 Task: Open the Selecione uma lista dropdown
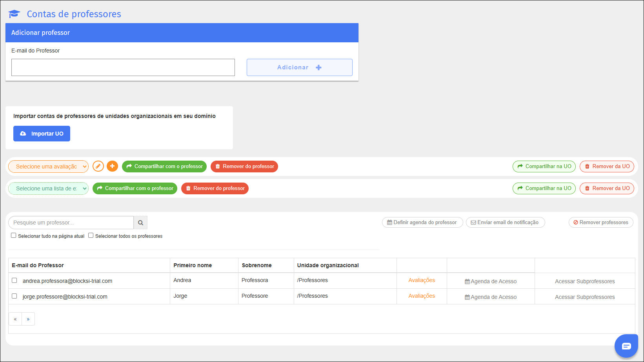click(x=48, y=188)
